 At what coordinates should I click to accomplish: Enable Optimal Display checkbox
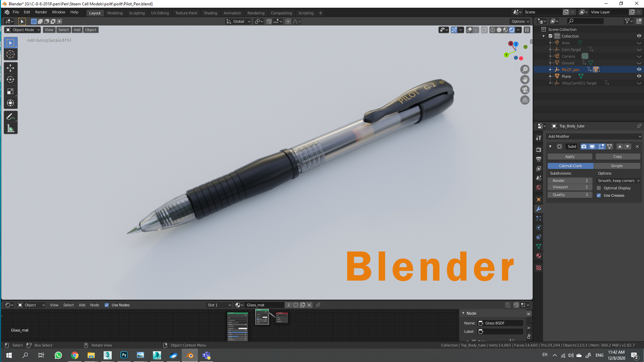pos(599,188)
